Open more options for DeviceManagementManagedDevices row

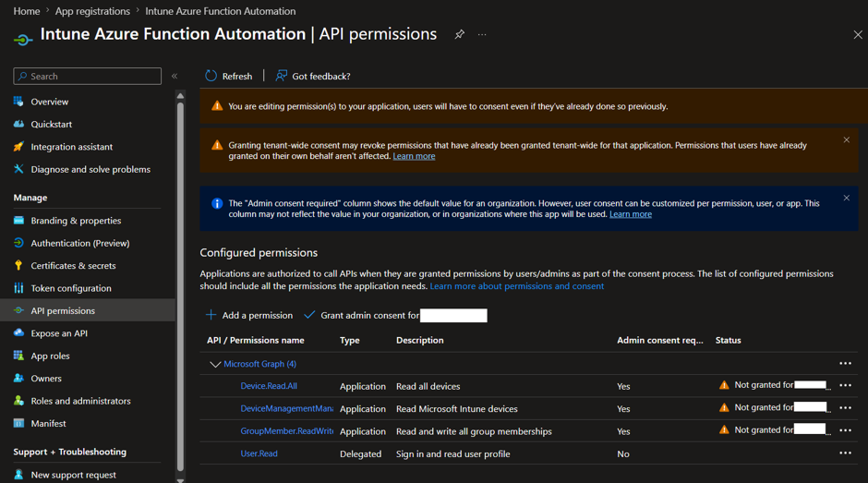(x=845, y=407)
